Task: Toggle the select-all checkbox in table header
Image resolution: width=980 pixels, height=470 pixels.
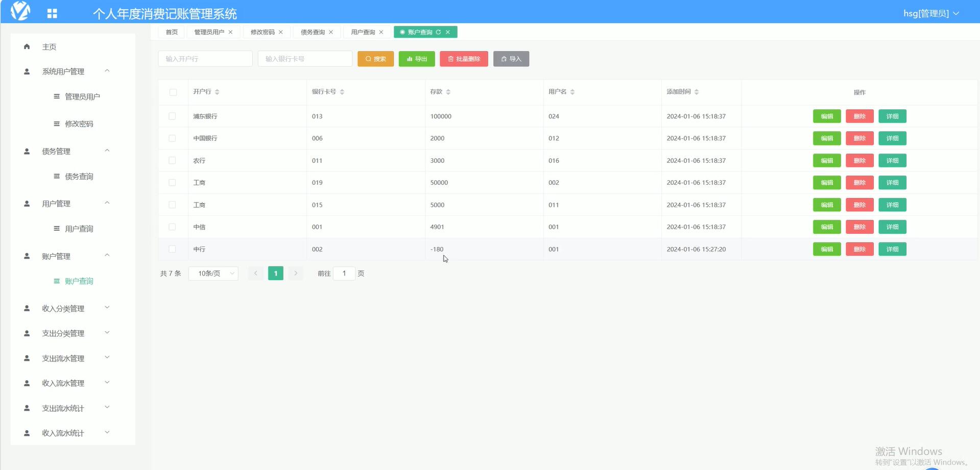Action: coord(173,92)
